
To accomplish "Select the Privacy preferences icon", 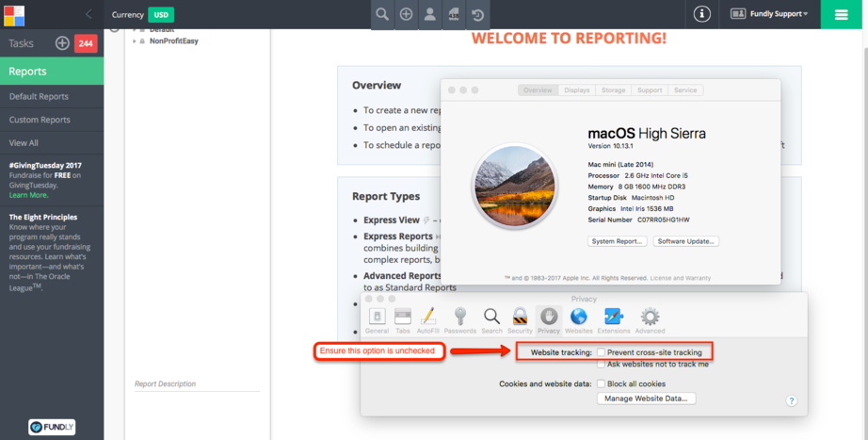I will 549,321.
